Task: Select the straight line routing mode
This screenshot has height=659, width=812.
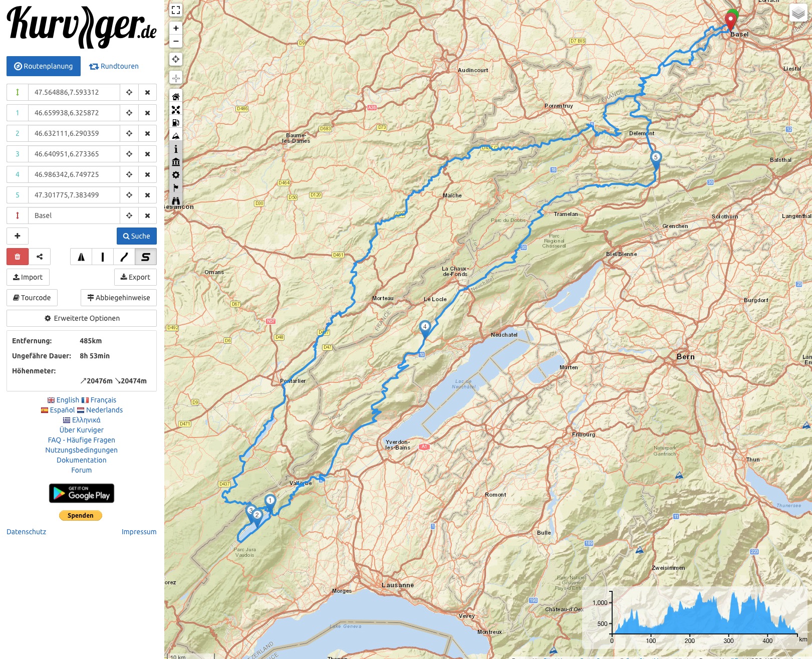Action: tap(103, 257)
